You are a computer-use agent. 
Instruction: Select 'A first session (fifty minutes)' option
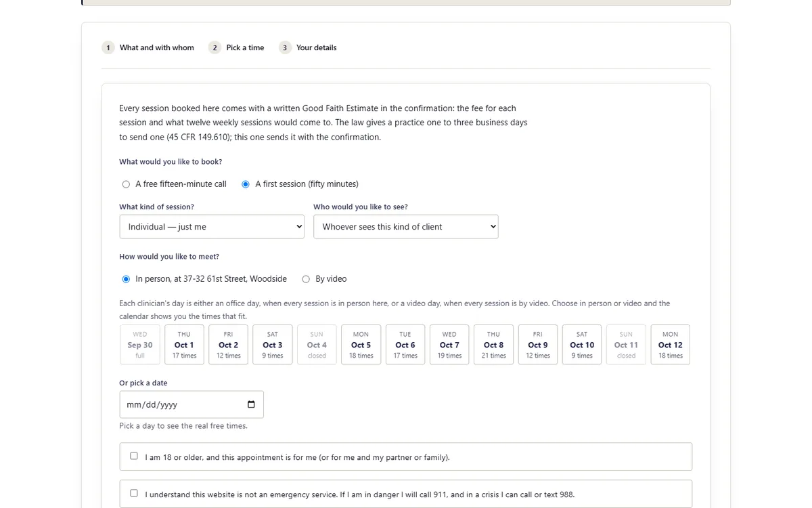tap(246, 184)
